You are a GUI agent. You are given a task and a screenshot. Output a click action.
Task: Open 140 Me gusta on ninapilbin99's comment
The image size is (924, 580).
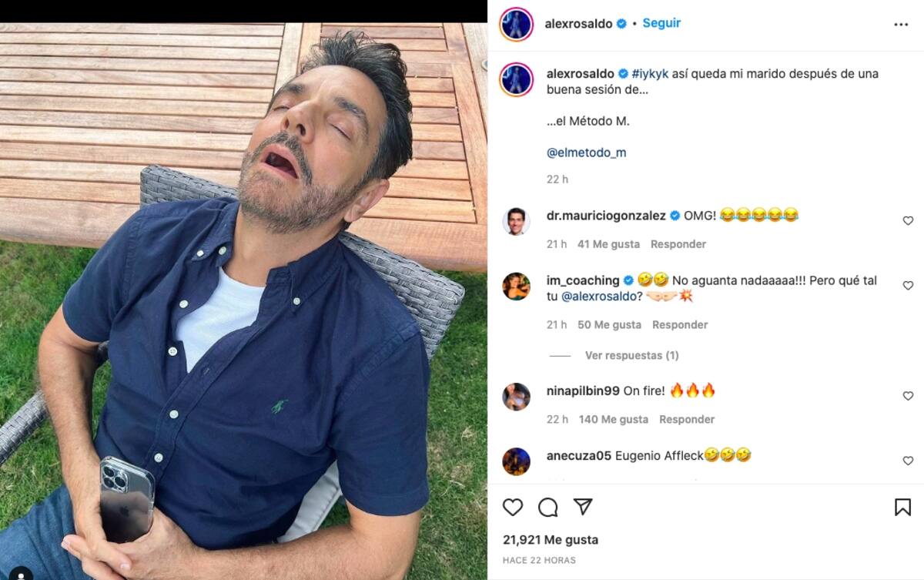[613, 419]
